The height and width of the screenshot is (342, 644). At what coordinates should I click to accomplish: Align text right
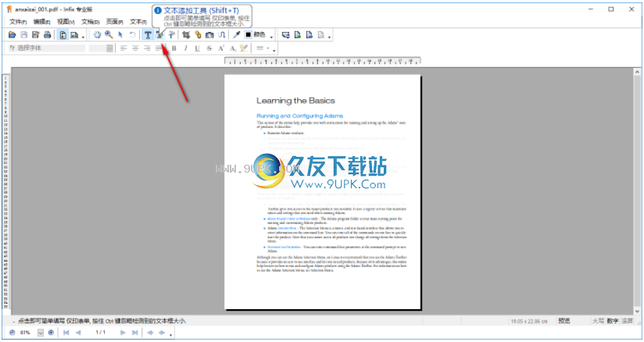point(147,48)
